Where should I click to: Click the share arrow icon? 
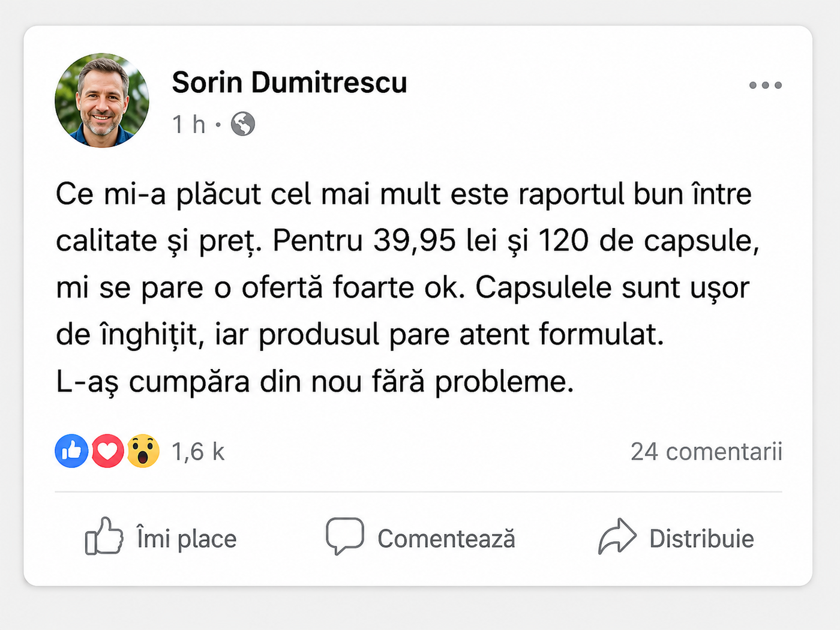[617, 536]
